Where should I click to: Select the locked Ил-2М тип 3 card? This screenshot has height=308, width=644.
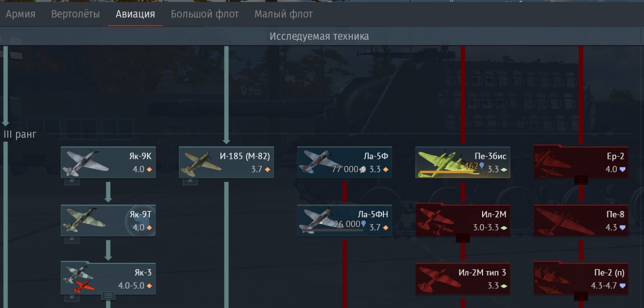coord(463,278)
